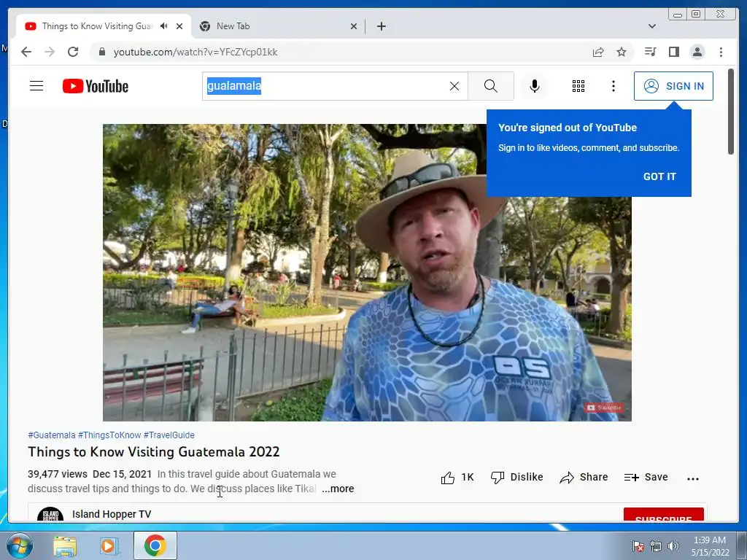747x560 pixels.
Task: Click the lock site info icon
Action: (x=101, y=52)
